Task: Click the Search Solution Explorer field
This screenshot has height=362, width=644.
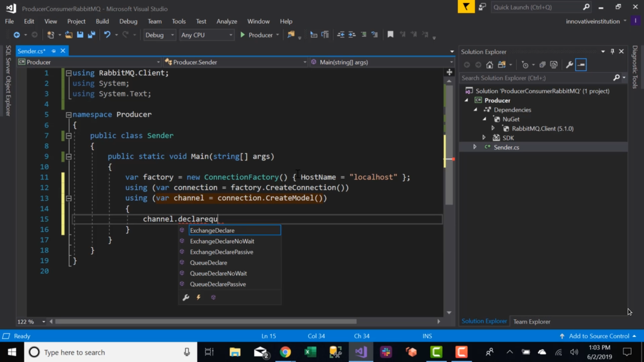Action: [x=537, y=78]
